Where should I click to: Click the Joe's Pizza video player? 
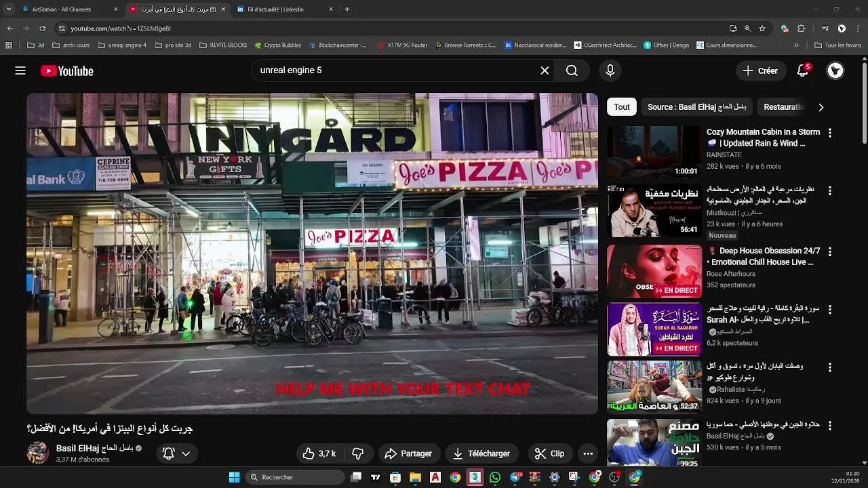(312, 253)
